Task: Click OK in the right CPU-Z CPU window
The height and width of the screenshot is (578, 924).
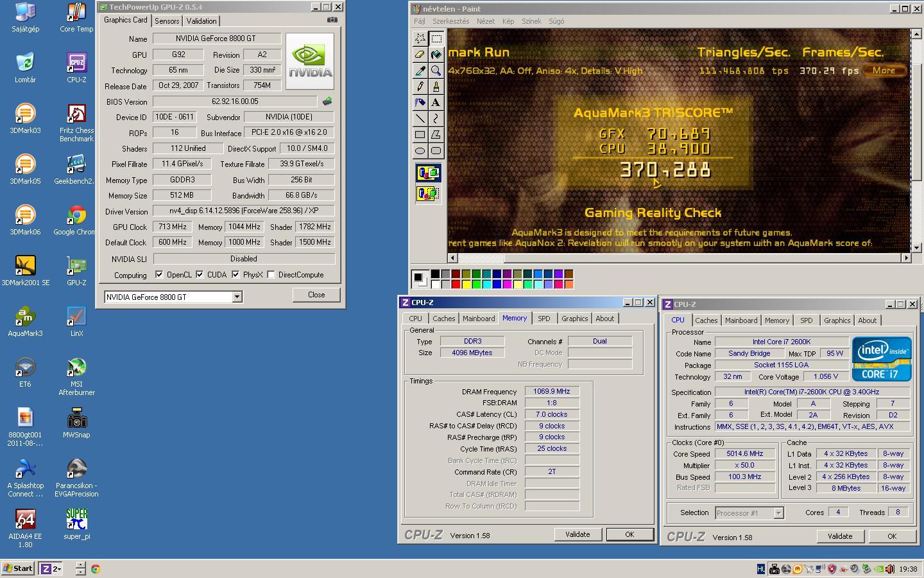Action: tap(892, 536)
